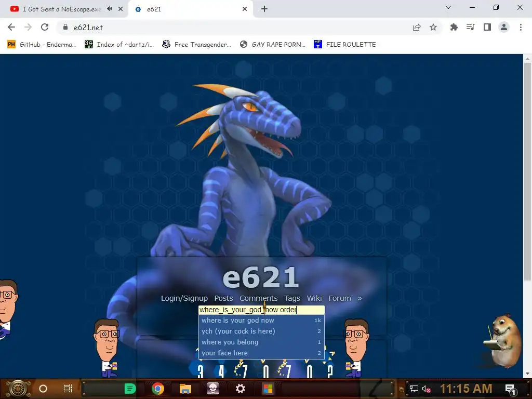The width and height of the screenshot is (532, 399).
Task: Open the Comments page
Action: tap(259, 298)
